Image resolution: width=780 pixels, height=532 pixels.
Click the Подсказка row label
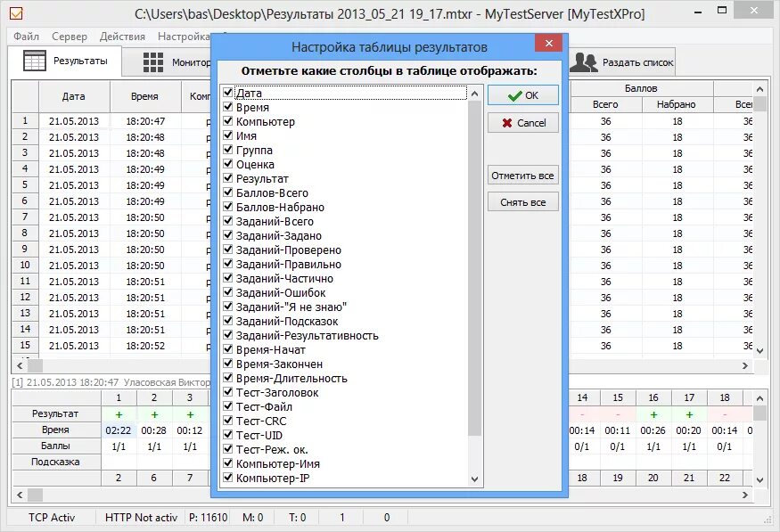[55, 462]
